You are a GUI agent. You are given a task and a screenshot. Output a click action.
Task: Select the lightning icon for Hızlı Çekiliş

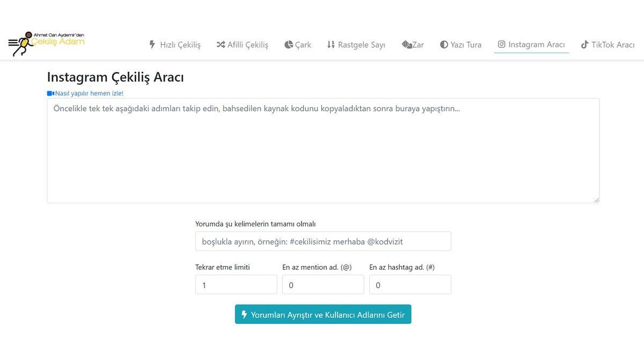[152, 45]
